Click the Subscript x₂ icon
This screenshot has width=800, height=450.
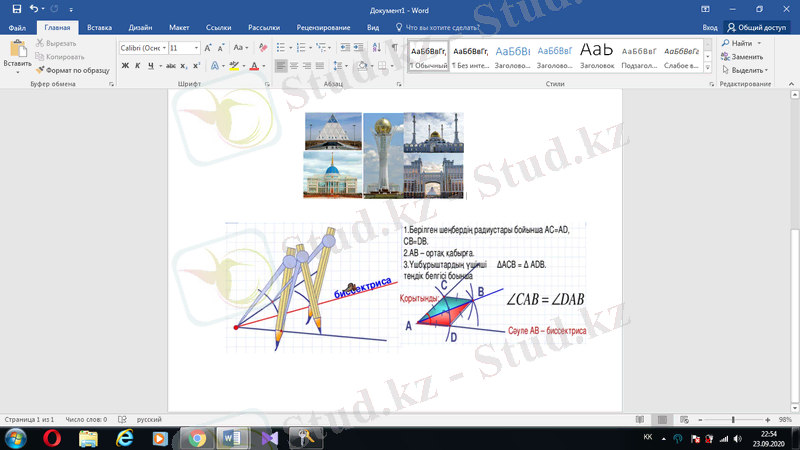tap(184, 66)
